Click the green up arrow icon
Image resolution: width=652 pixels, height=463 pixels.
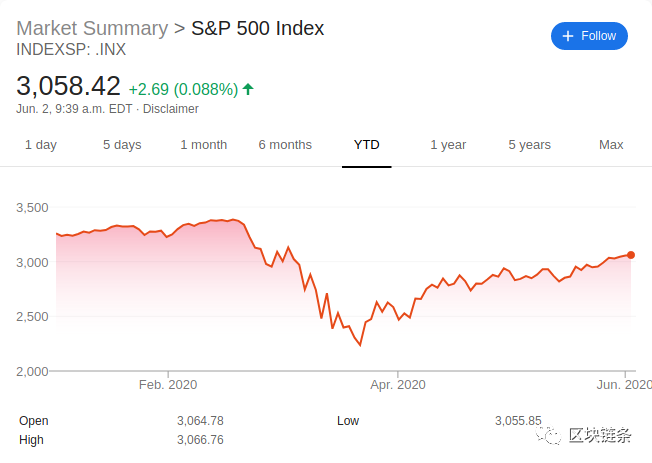point(248,89)
